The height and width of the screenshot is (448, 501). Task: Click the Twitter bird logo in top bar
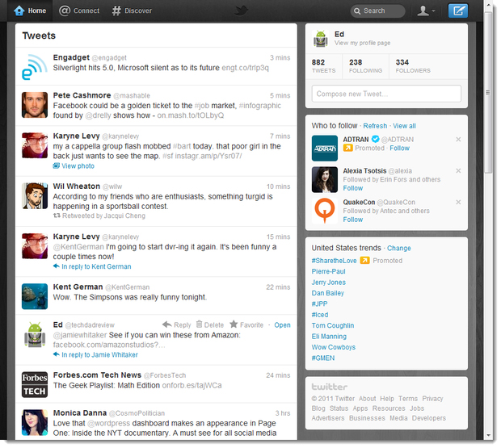pos(241,10)
